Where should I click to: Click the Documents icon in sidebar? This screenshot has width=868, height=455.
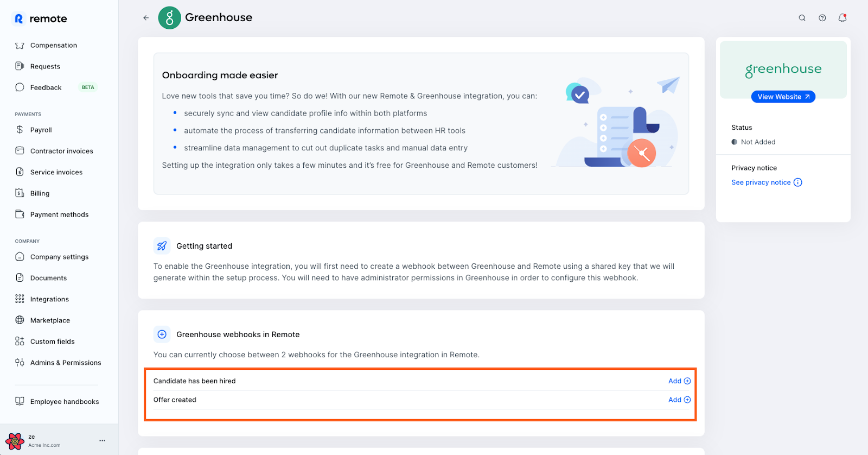pyautogui.click(x=20, y=278)
